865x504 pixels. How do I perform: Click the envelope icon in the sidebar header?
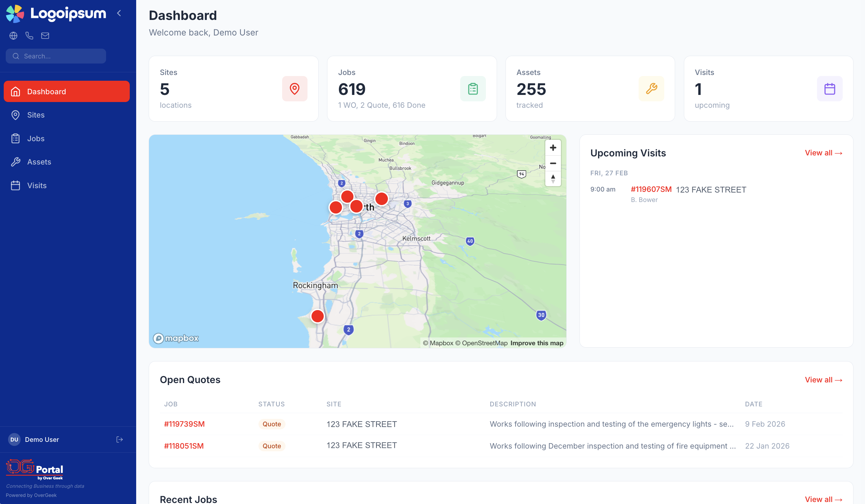pyautogui.click(x=45, y=35)
